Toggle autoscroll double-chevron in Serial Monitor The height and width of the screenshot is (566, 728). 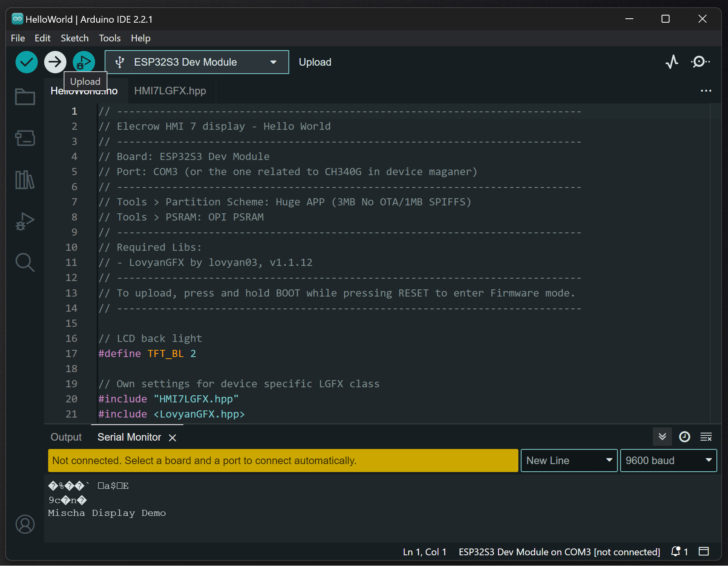click(x=662, y=437)
